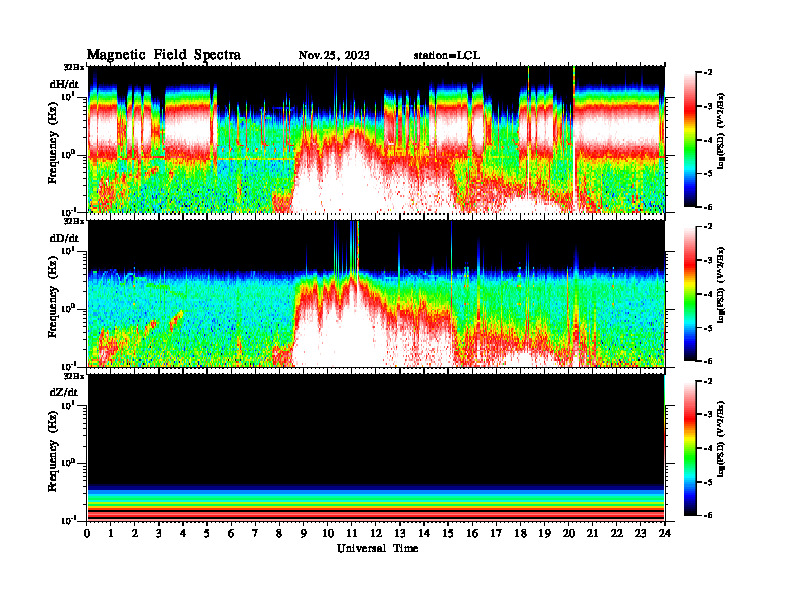Click the "Universal Time" axis title

click(377, 548)
